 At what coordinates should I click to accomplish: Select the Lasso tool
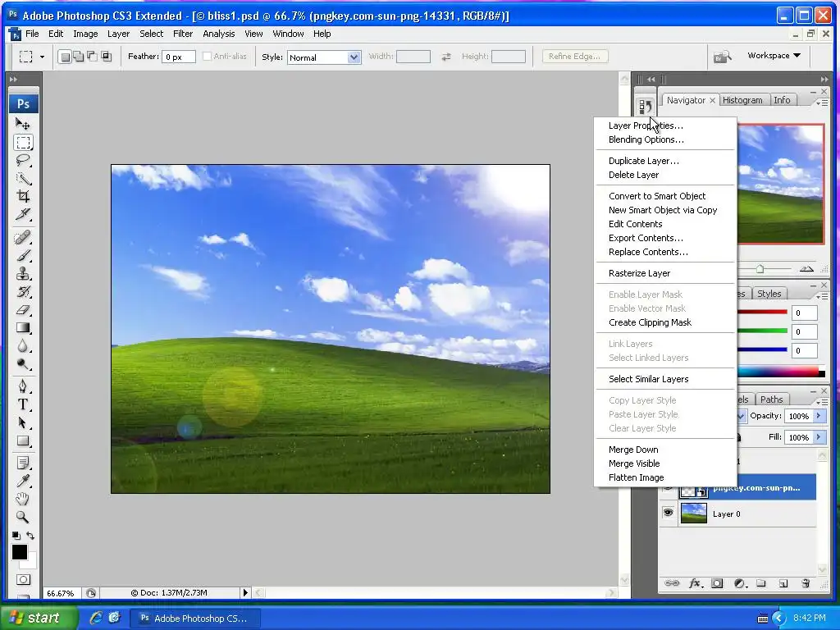coord(23,160)
